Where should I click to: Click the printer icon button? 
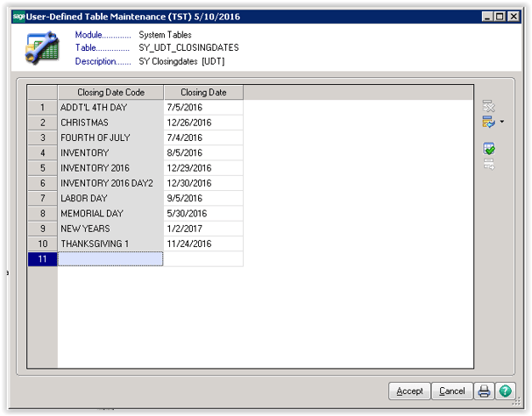click(x=484, y=391)
